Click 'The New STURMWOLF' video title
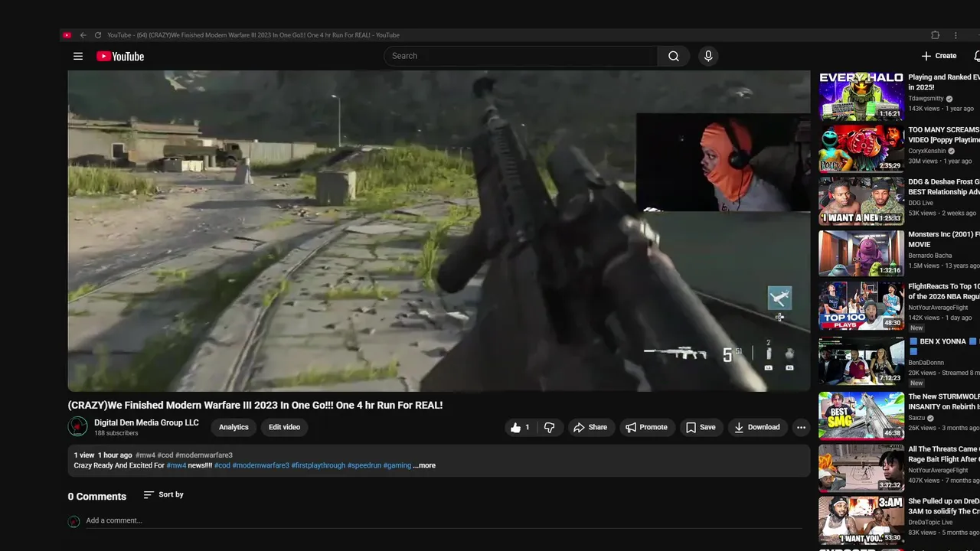This screenshot has height=551, width=980. (x=943, y=402)
